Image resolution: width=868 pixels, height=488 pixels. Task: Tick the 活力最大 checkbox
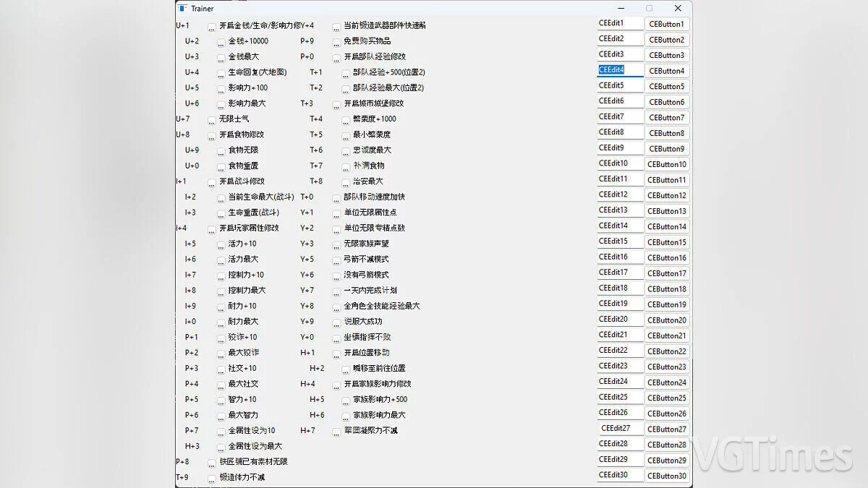(221, 260)
